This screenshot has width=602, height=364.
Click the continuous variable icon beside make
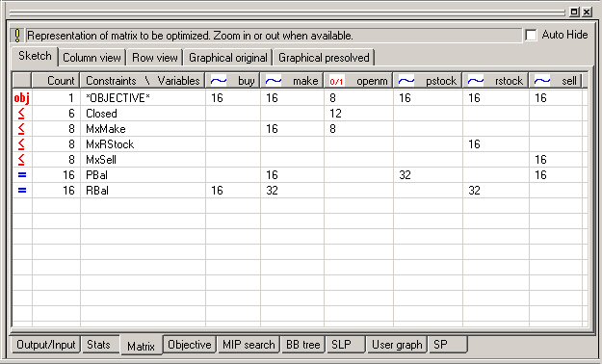click(274, 81)
